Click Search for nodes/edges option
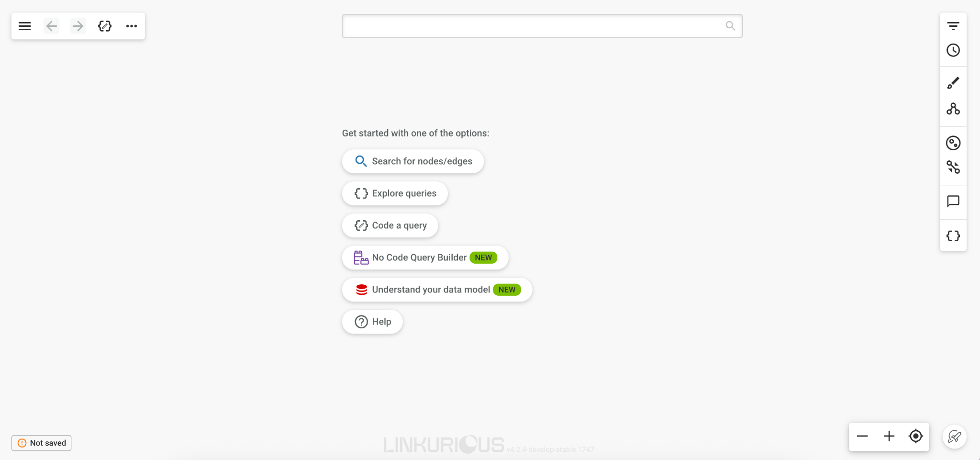 click(x=413, y=161)
